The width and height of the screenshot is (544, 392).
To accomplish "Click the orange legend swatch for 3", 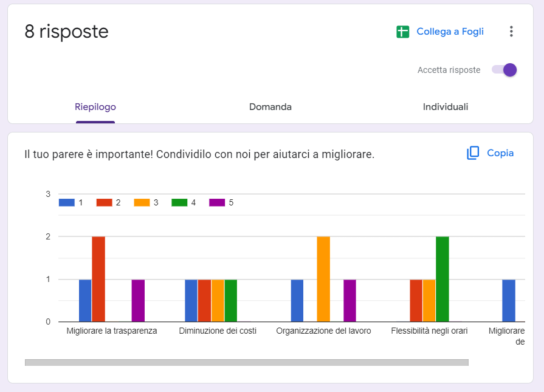I will (x=142, y=202).
